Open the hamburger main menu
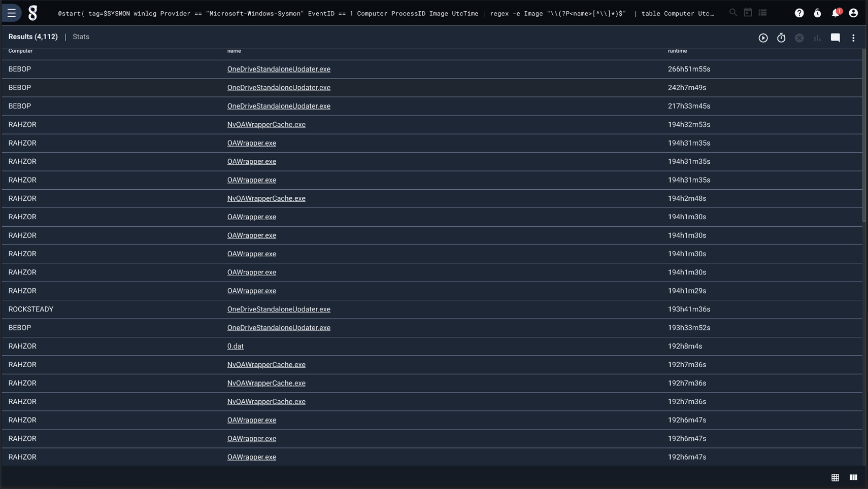Image resolution: width=868 pixels, height=489 pixels. pos(12,13)
